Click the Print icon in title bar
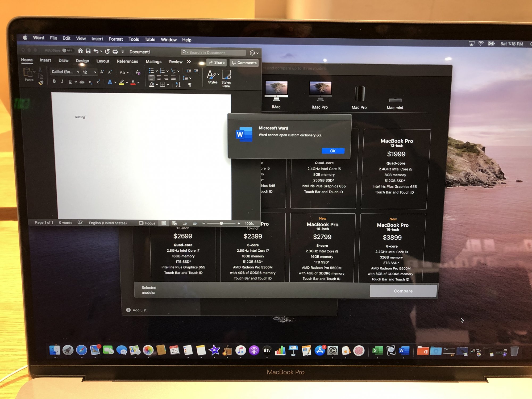The height and width of the screenshot is (399, 532). (115, 51)
